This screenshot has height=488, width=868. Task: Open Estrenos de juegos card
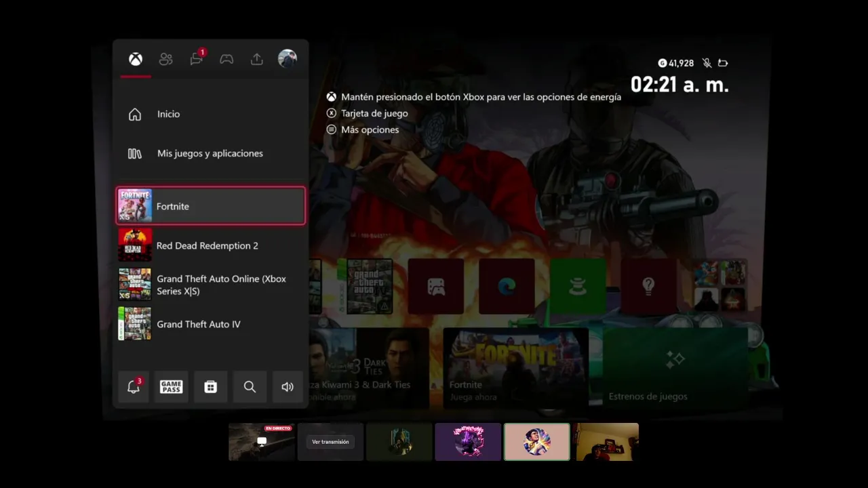pyautogui.click(x=675, y=368)
